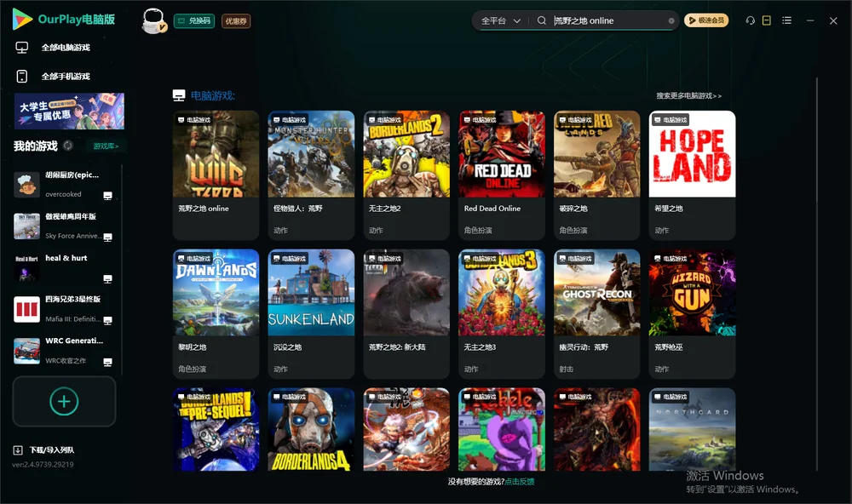The image size is (852, 504).
Task: Open the Northgard game cover
Action: (x=692, y=429)
